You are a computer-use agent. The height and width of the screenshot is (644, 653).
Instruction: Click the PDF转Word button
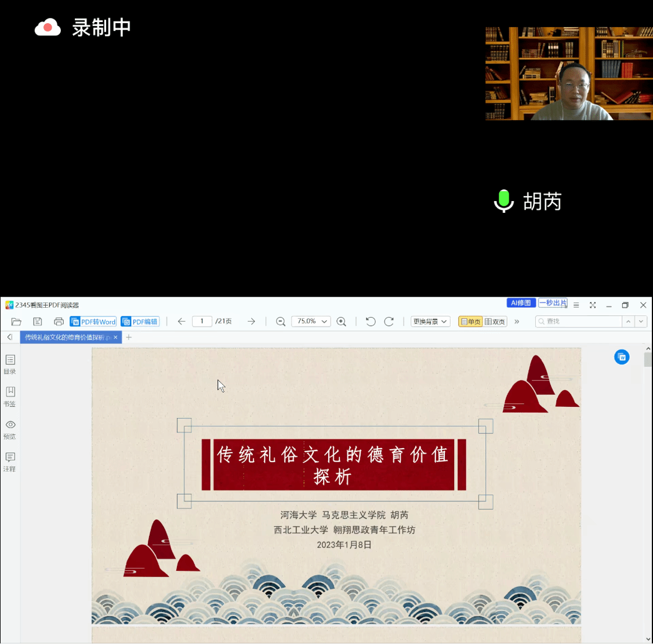[93, 322]
